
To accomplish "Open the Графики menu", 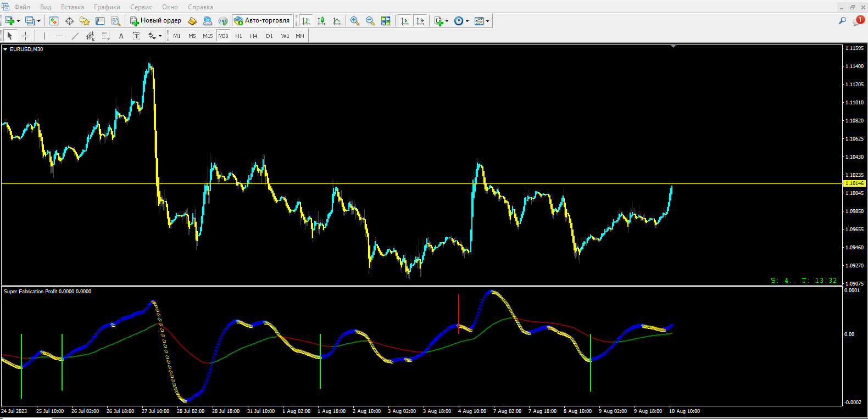I will (x=107, y=7).
